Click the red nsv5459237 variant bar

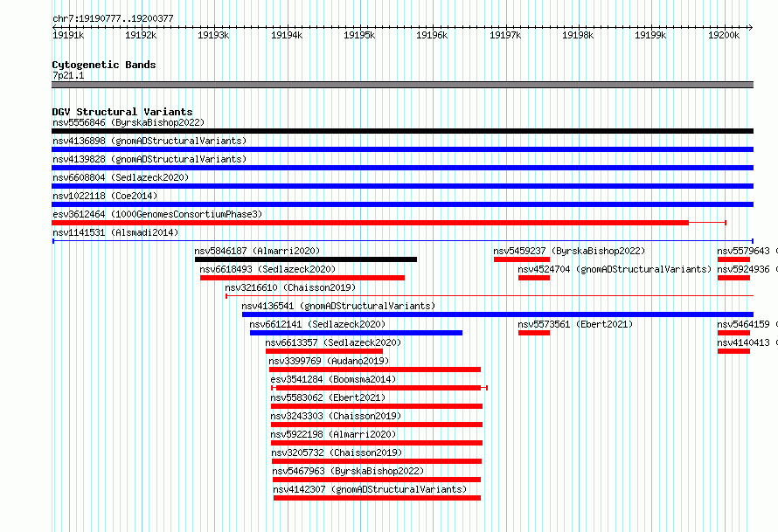522,259
